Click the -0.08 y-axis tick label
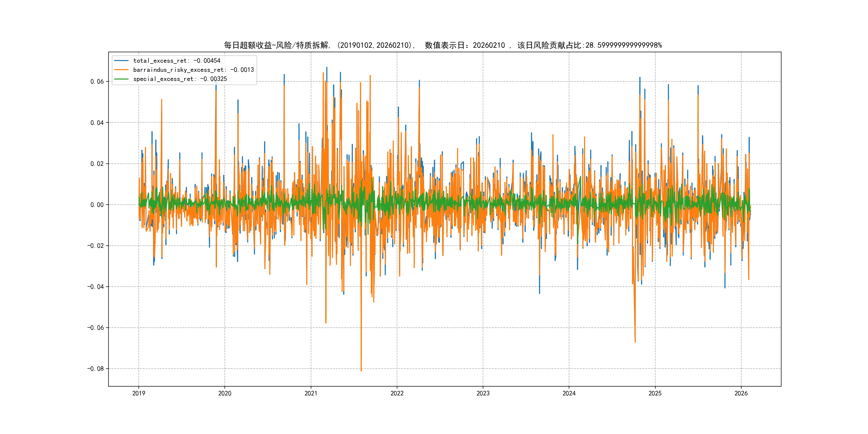The width and height of the screenshot is (868, 434). [95, 369]
